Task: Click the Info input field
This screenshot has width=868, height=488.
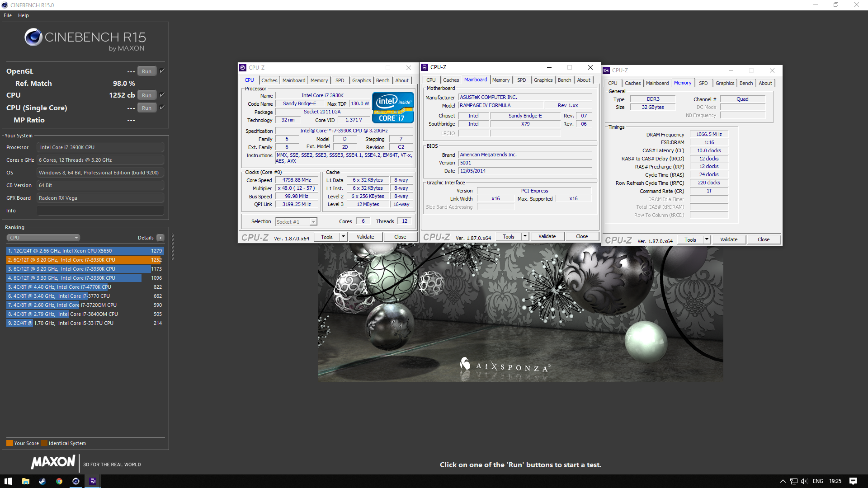Action: coord(100,211)
